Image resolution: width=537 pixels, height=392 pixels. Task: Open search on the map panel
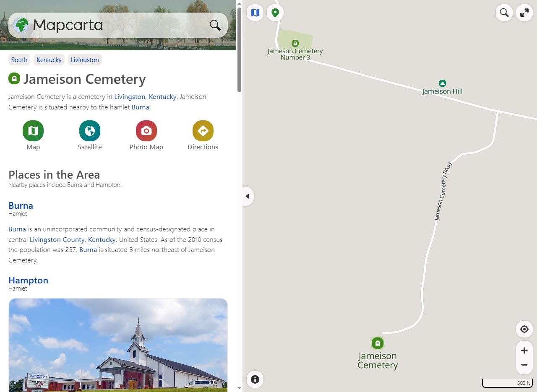point(504,13)
